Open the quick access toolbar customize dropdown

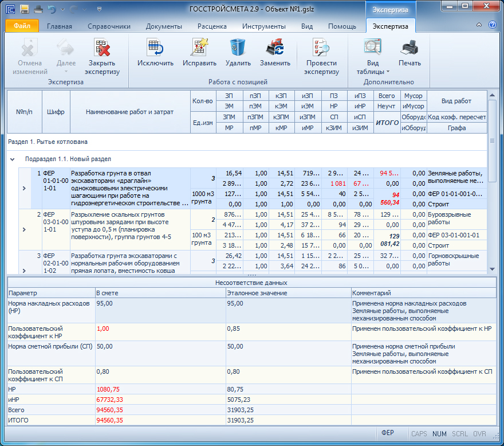pyautogui.click(x=99, y=9)
